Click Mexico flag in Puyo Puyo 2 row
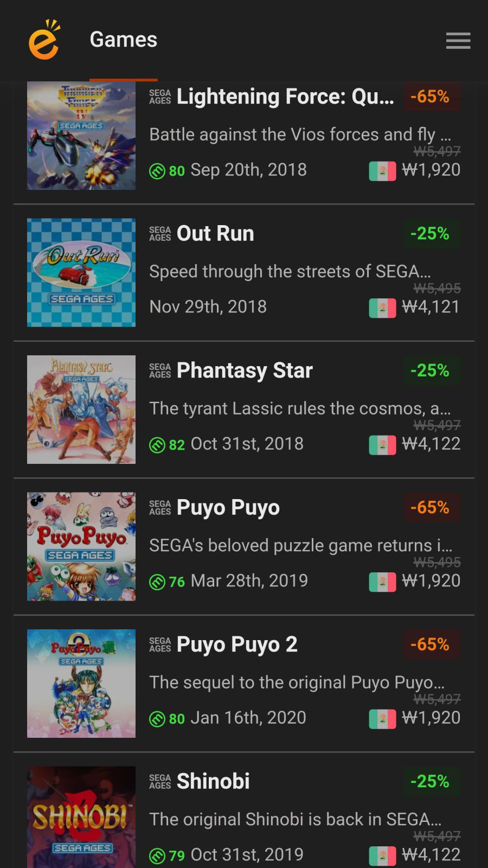 382,719
